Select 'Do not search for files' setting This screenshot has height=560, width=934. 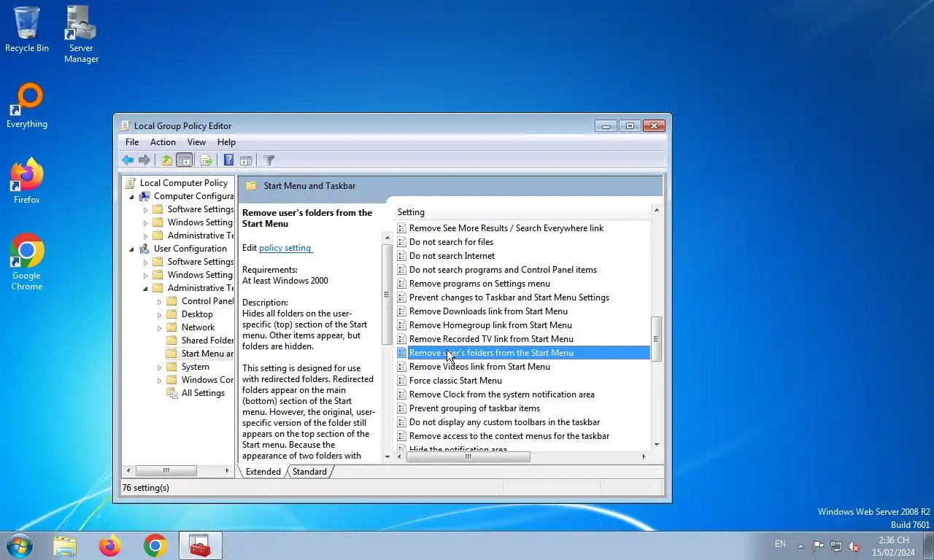[451, 242]
